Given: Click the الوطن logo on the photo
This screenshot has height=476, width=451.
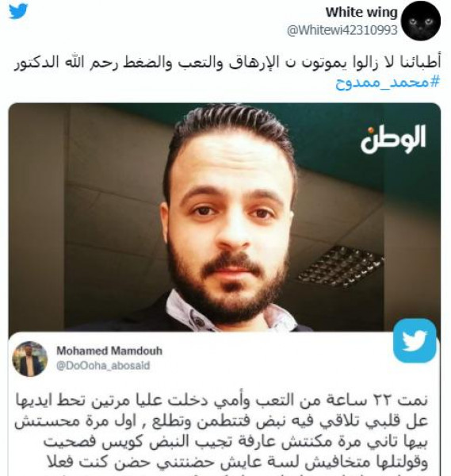Looking at the screenshot, I should [393, 140].
